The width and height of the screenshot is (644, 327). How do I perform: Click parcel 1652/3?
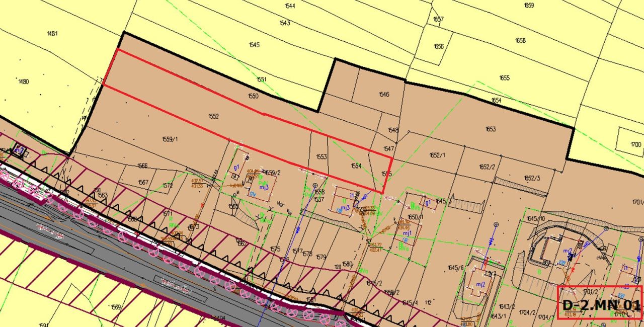coord(532,178)
